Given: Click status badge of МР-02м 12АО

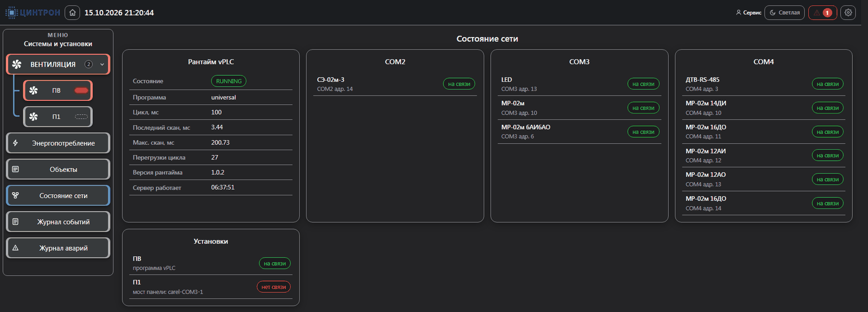Looking at the screenshot, I should [828, 179].
